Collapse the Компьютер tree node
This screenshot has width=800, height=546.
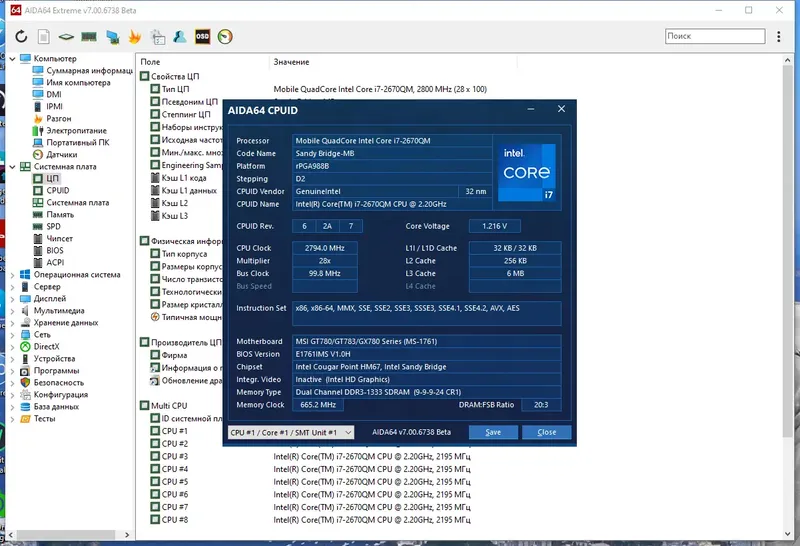coord(12,59)
